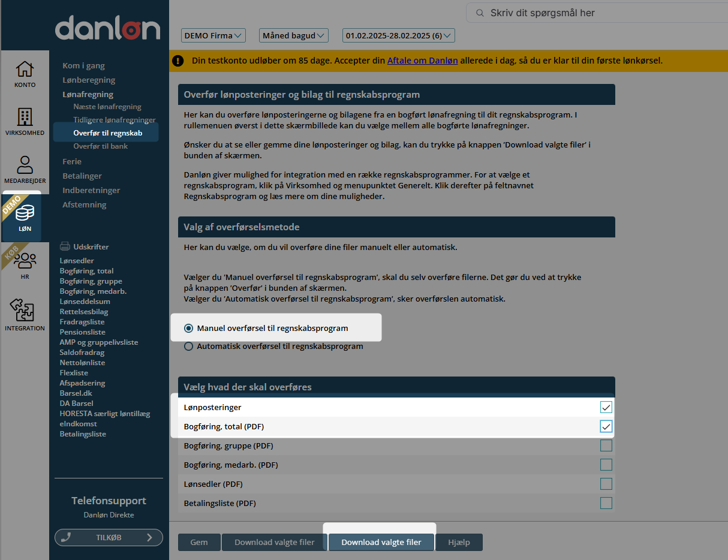Image resolution: width=728 pixels, height=560 pixels.
Task: Open the Aftale om Danløn link
Action: 423,61
